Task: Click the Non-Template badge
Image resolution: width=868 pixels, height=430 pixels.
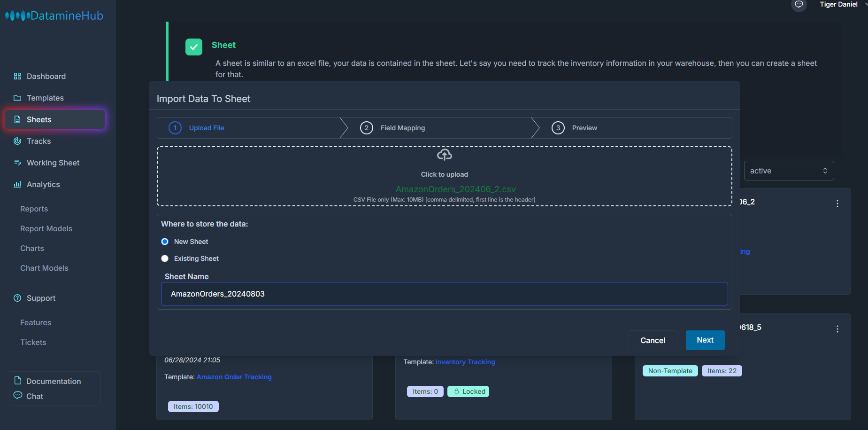Action: [670, 371]
